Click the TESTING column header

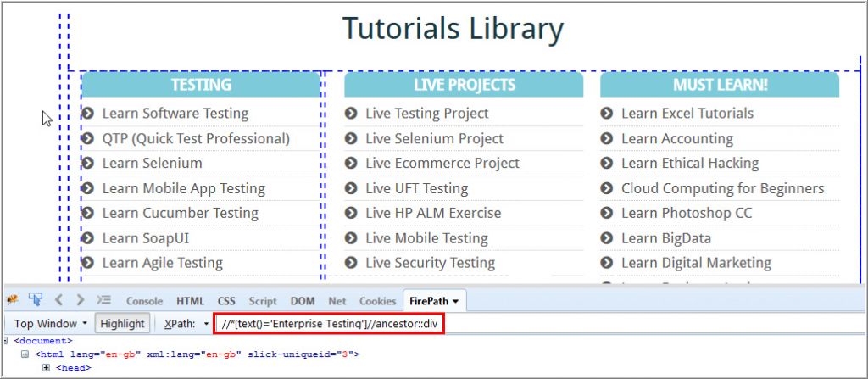pyautogui.click(x=201, y=85)
